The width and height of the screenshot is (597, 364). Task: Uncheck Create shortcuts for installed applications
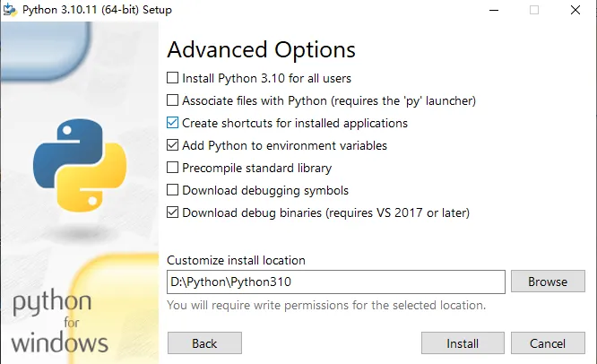[174, 123]
